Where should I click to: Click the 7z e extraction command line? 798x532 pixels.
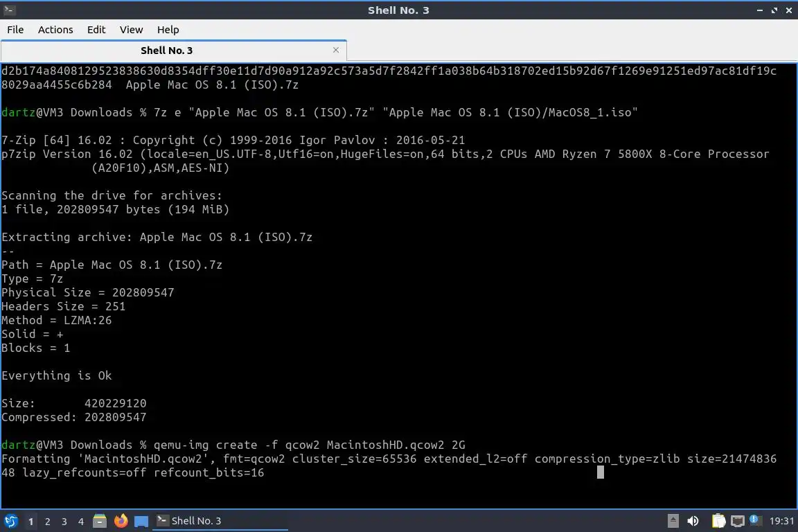coord(319,112)
